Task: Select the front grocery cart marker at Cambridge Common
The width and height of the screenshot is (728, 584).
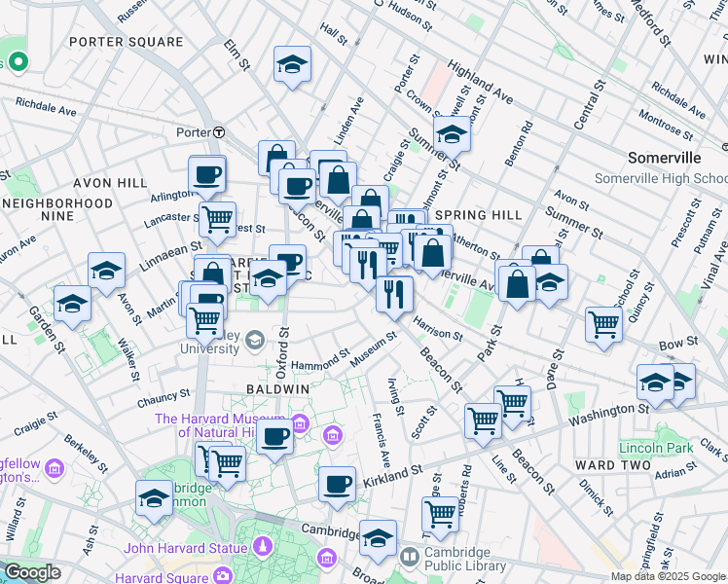Action: [x=228, y=465]
